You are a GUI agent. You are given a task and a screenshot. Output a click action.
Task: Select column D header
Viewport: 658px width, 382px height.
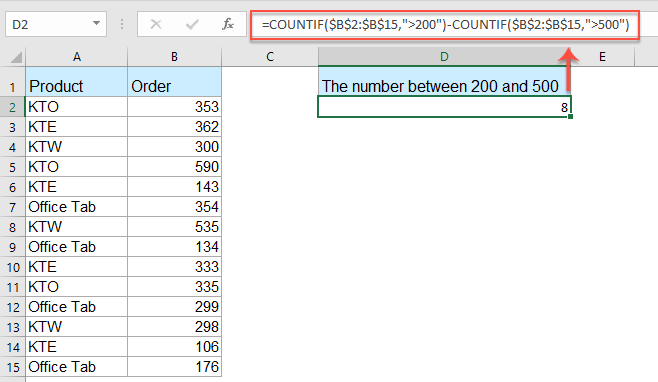(x=444, y=57)
